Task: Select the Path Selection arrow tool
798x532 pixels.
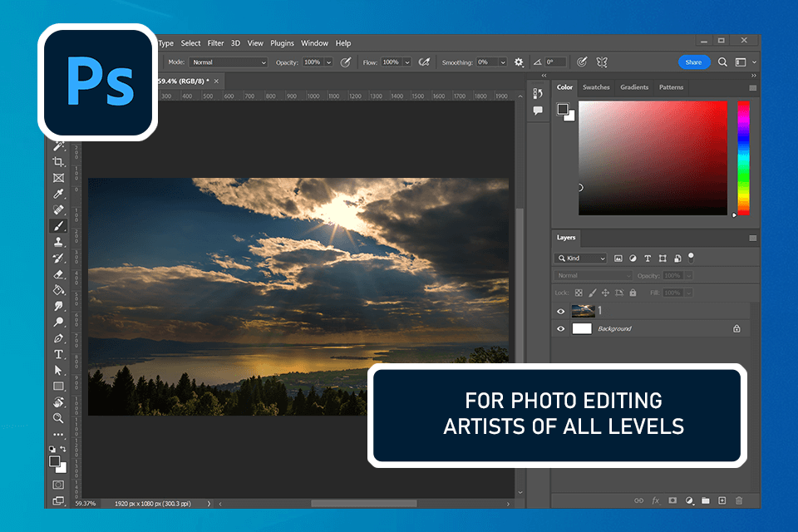Action: pyautogui.click(x=58, y=370)
